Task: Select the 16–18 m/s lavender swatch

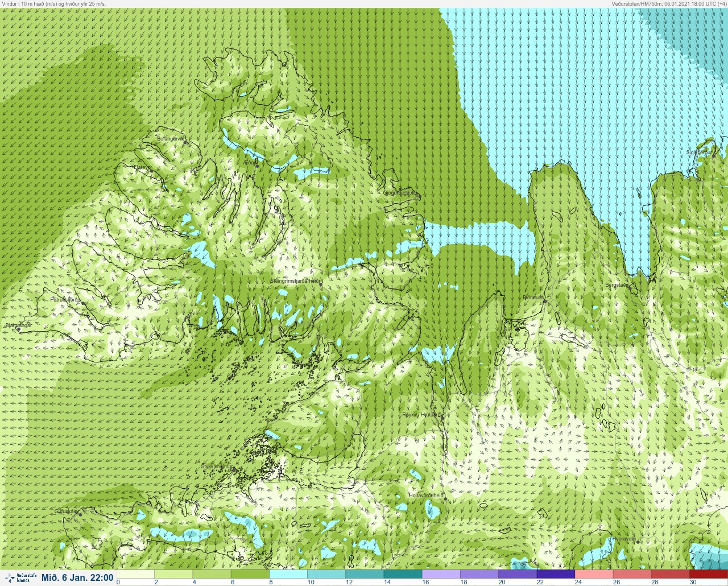Action: pos(441,574)
